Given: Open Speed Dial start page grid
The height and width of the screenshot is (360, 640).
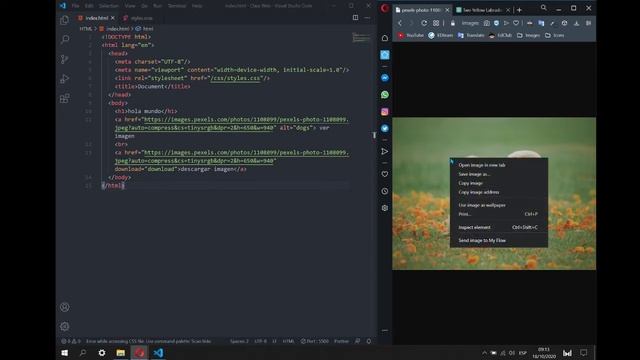Looking at the screenshot, I should click(436, 23).
